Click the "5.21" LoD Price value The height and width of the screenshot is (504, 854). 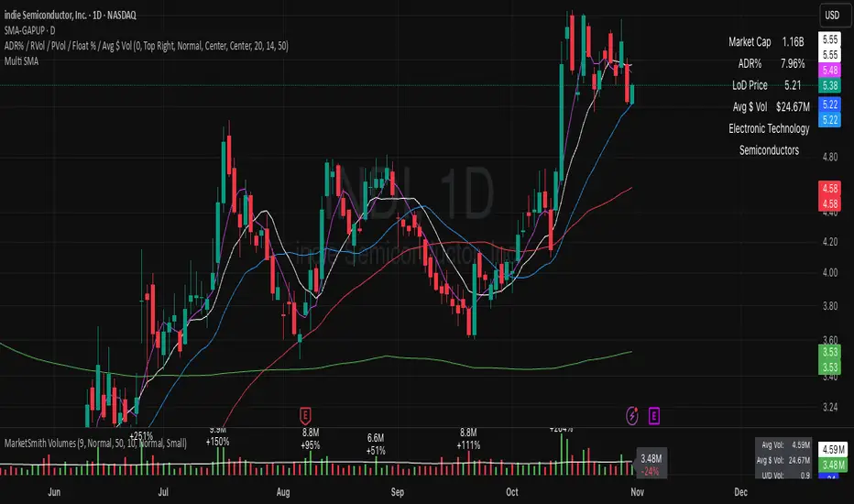coord(793,85)
